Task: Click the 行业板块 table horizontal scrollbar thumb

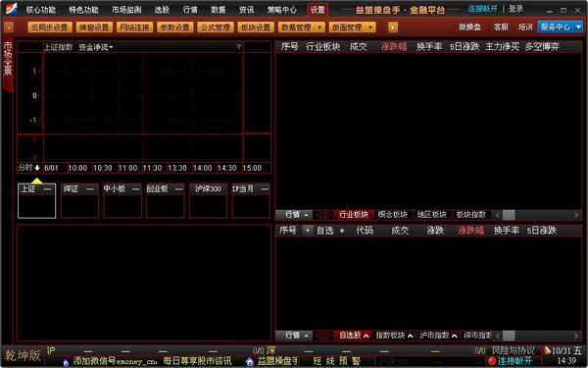Action: 509,215
